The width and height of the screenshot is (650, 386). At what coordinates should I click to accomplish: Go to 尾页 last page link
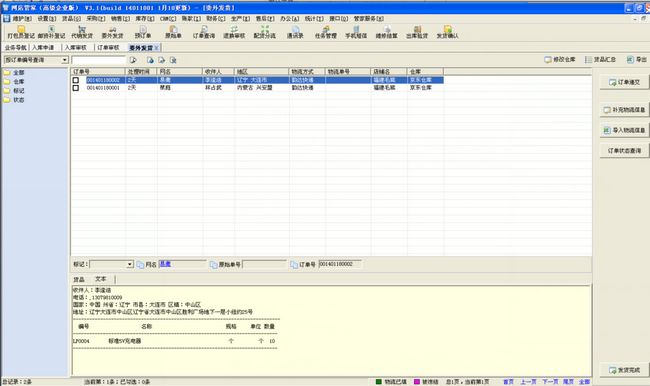click(568, 381)
